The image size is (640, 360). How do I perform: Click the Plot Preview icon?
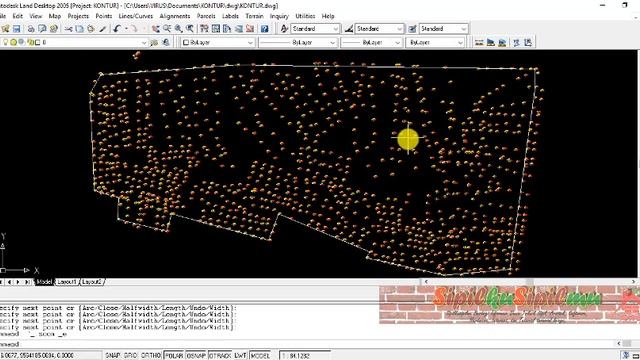42,29
